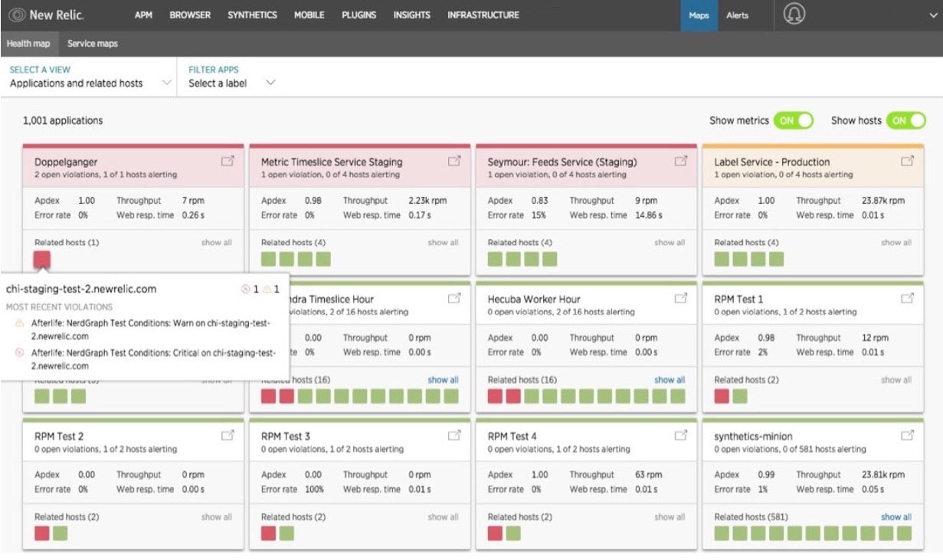Open the SYNTHETICS menu
The height and width of the screenshot is (560, 943).
252,15
